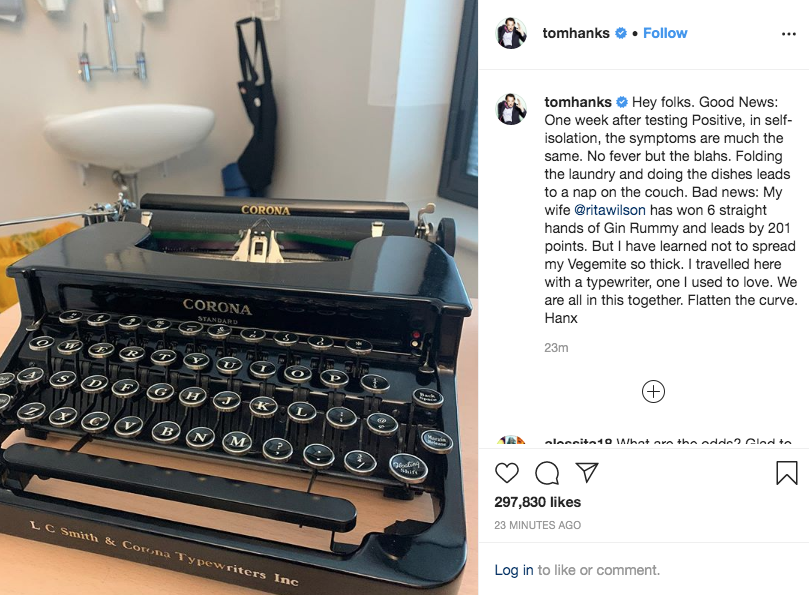Visit the @ritawilson mention link

(609, 210)
